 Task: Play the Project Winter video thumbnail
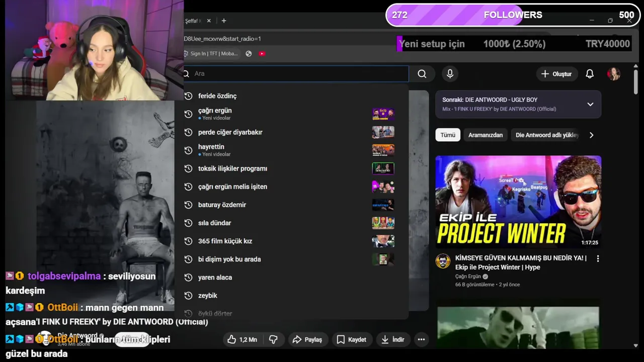518,202
